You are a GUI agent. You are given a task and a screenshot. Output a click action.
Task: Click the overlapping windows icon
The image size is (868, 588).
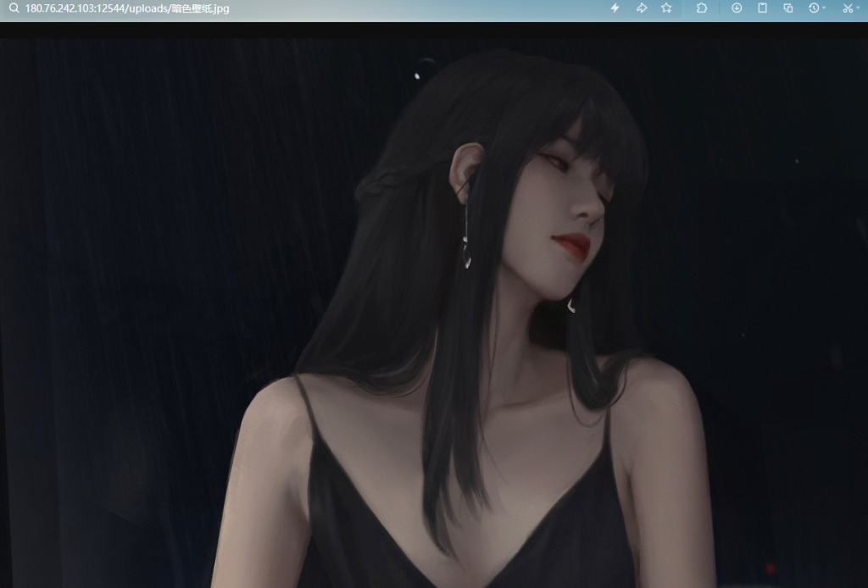pyautogui.click(x=787, y=8)
